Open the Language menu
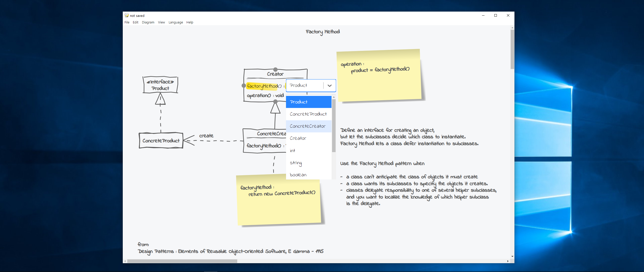Image resolution: width=644 pixels, height=272 pixels. pyautogui.click(x=176, y=22)
